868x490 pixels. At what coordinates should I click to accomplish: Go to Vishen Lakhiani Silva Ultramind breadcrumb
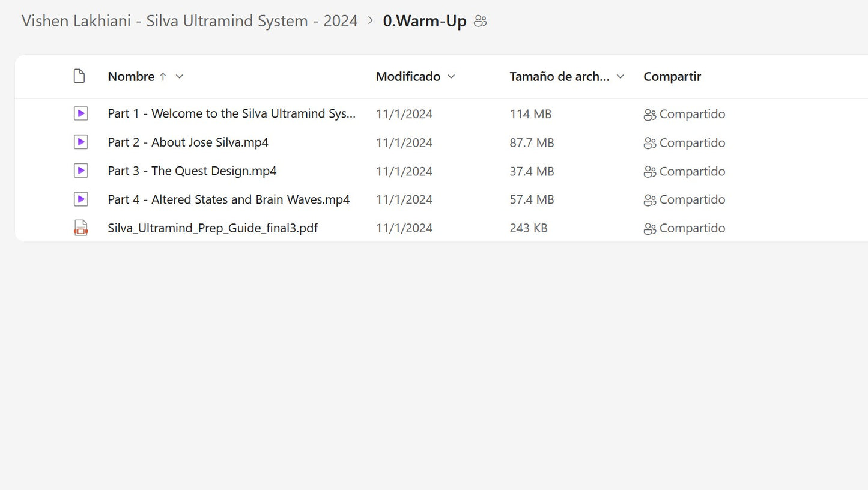189,21
